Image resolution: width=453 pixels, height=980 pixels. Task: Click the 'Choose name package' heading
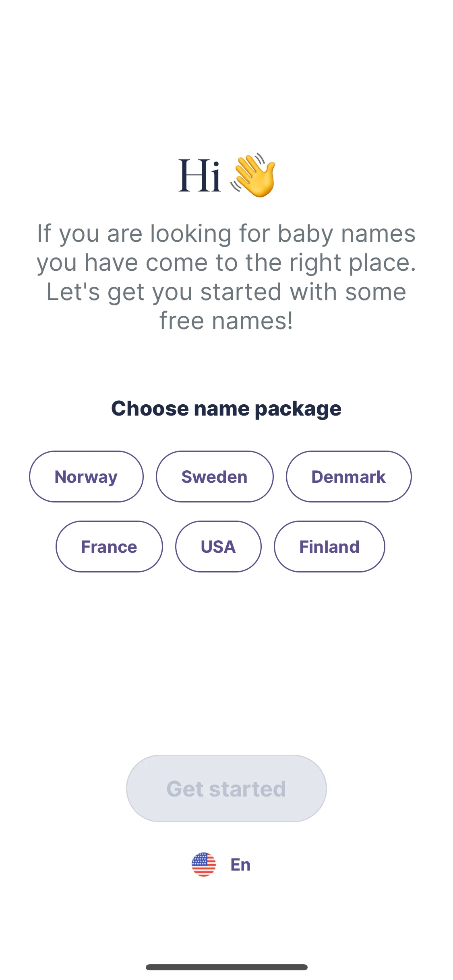(x=226, y=409)
